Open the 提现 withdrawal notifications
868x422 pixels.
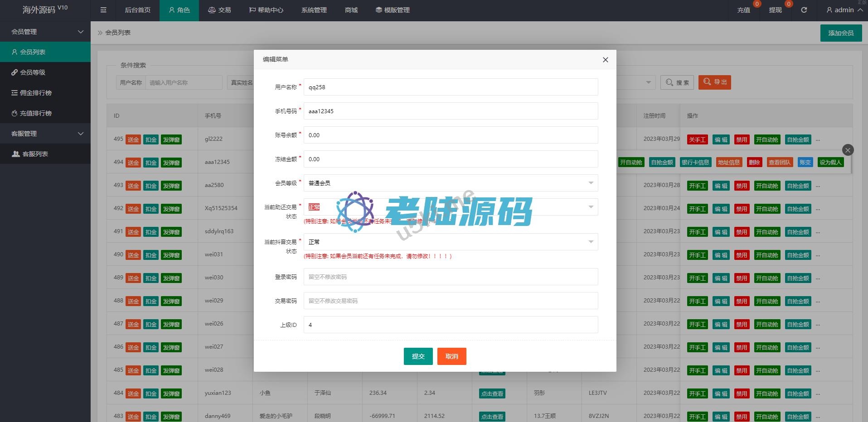[x=775, y=10]
